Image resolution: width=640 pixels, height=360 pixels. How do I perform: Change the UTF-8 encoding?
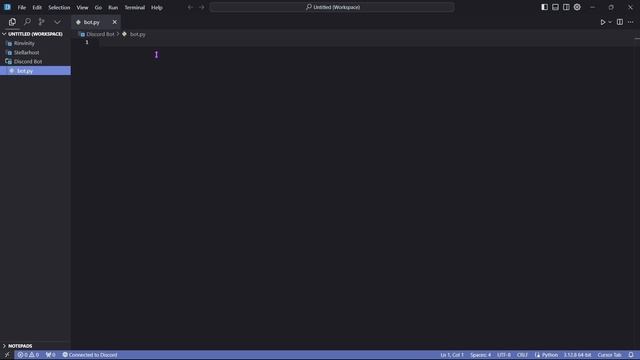(504, 355)
